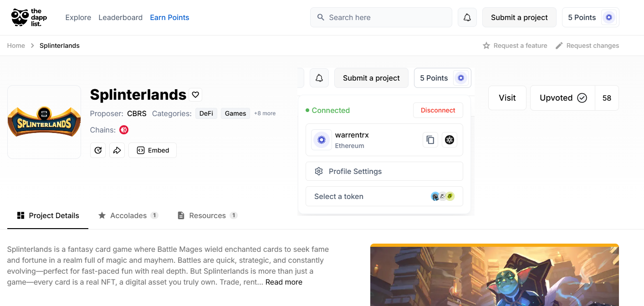Click the Ethereum network label

click(349, 146)
